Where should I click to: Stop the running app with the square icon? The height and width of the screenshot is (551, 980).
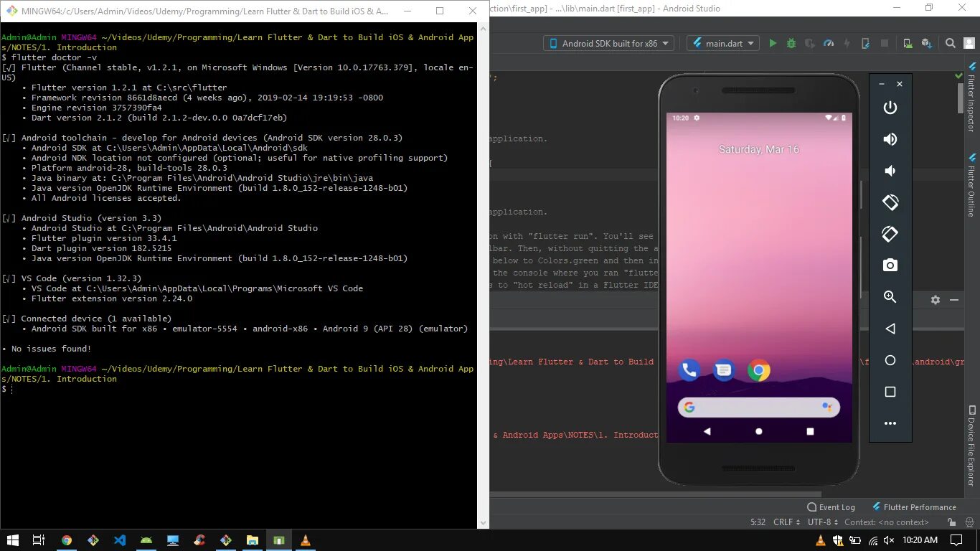[x=885, y=43]
